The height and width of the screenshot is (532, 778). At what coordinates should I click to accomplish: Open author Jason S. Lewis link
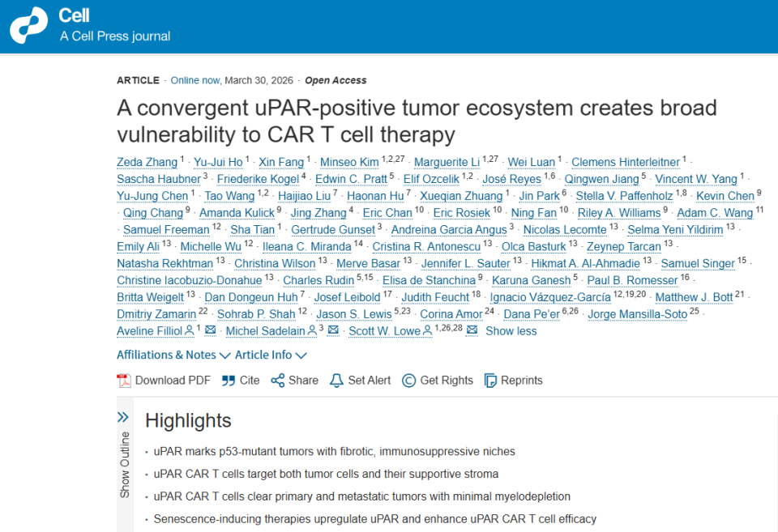point(354,314)
